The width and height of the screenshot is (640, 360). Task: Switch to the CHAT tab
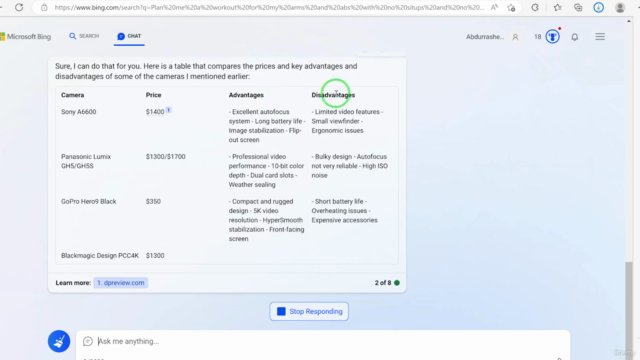coord(129,36)
